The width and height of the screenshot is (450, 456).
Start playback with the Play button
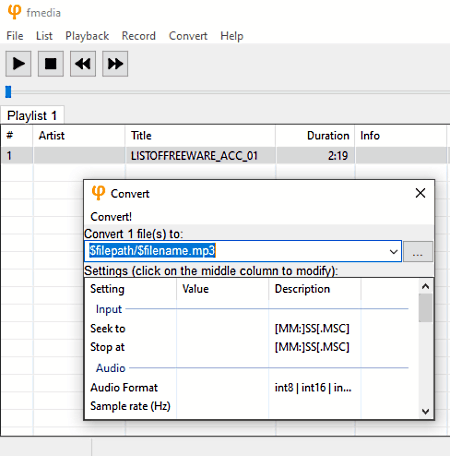click(18, 64)
